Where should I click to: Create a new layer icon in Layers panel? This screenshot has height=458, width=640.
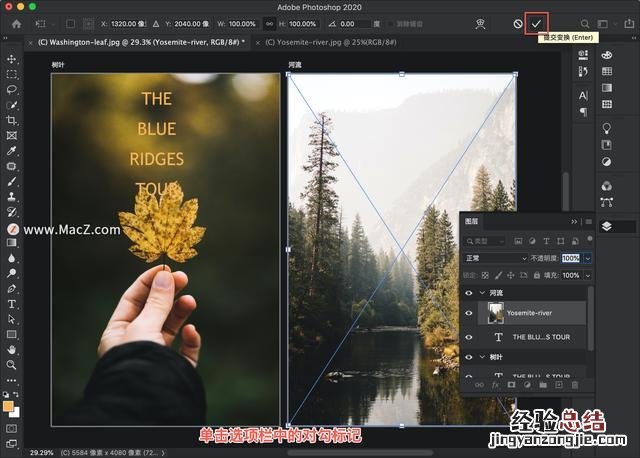pos(559,385)
